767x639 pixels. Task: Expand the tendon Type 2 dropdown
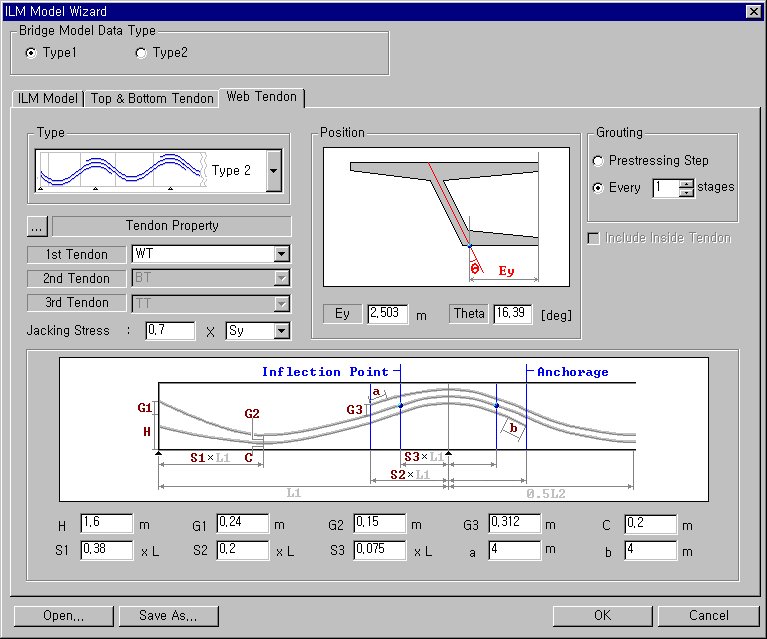click(273, 171)
